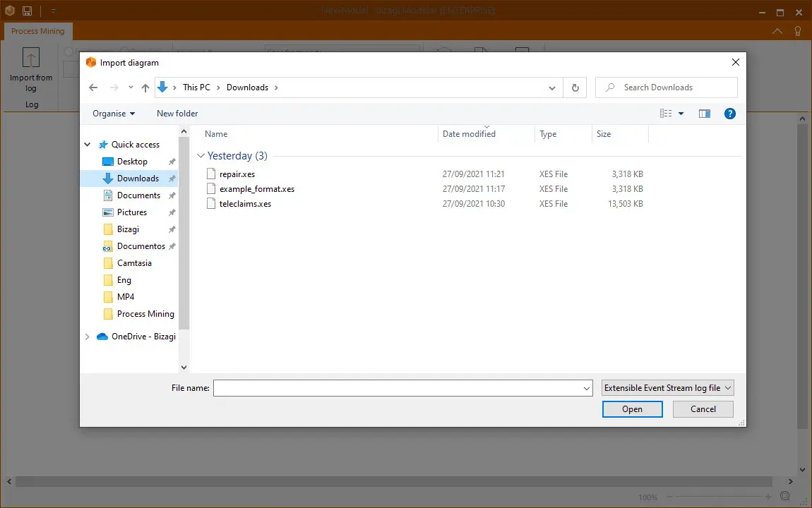Open recent locations dropdown chevron

[131, 87]
